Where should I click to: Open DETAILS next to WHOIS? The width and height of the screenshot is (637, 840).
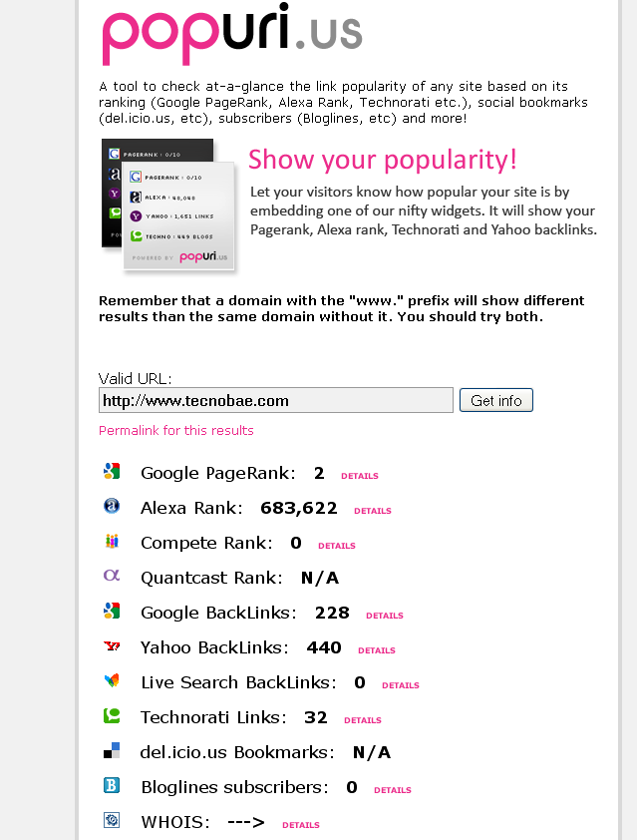(301, 825)
